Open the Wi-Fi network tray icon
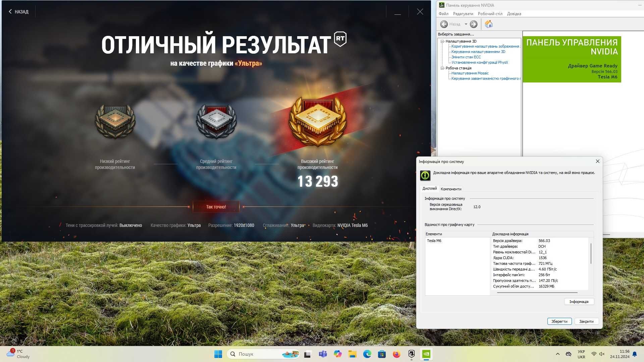Image resolution: width=644 pixels, height=362 pixels. click(x=594, y=354)
